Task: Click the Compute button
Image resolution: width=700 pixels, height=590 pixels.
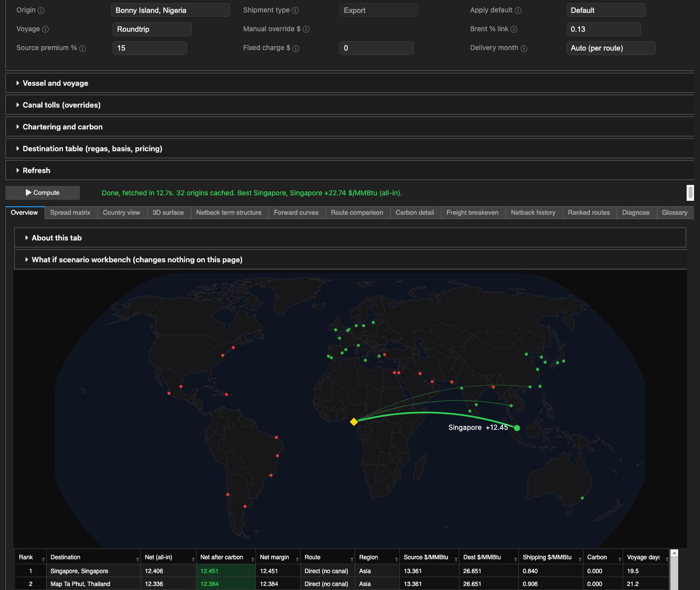Action: pyautogui.click(x=43, y=193)
